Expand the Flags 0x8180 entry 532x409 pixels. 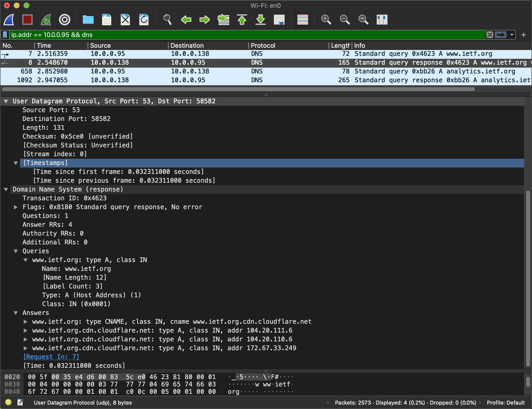tap(16, 207)
